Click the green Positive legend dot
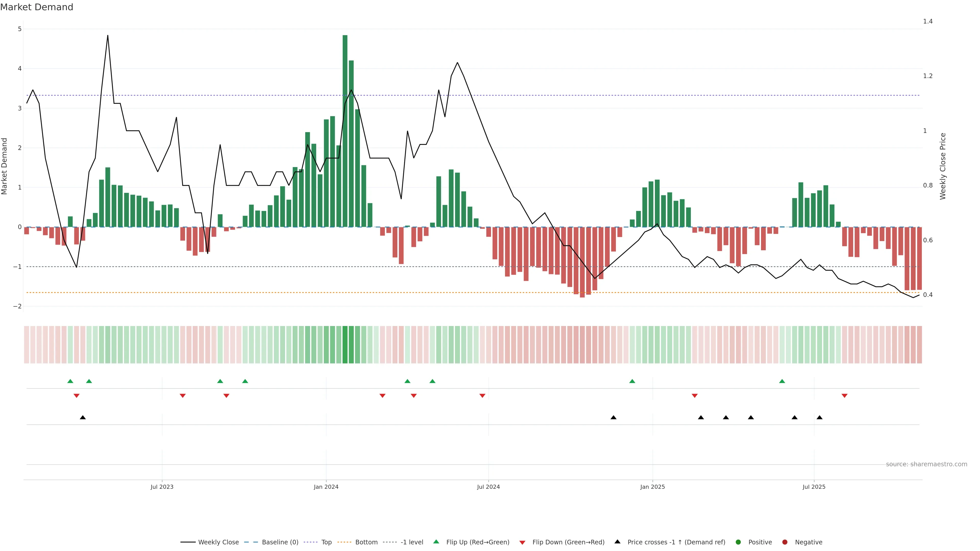Image resolution: width=980 pixels, height=551 pixels. pos(738,542)
